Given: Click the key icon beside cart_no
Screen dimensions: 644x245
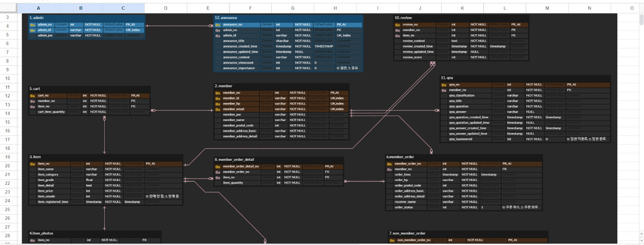Looking at the screenshot, I should pos(33,96).
